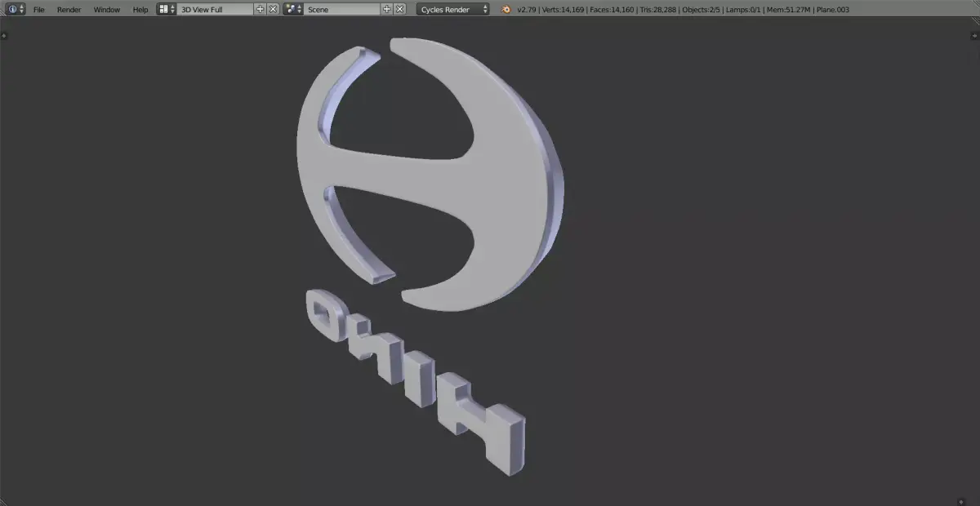Click the Blender logo icon

pos(506,9)
